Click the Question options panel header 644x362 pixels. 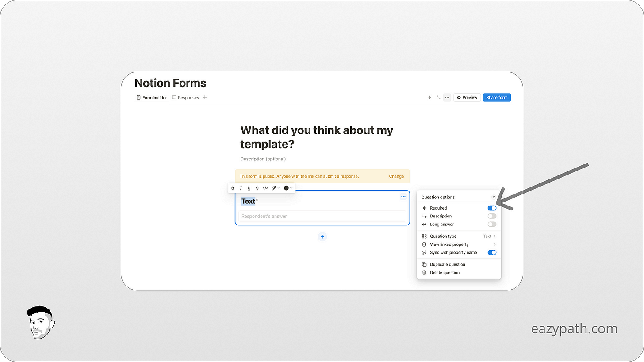[x=438, y=197]
